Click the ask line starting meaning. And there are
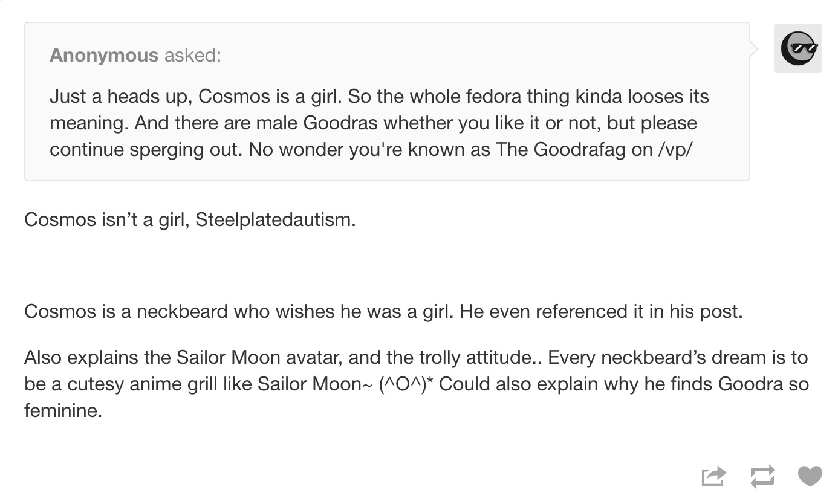The height and width of the screenshot is (504, 838). 373,123
